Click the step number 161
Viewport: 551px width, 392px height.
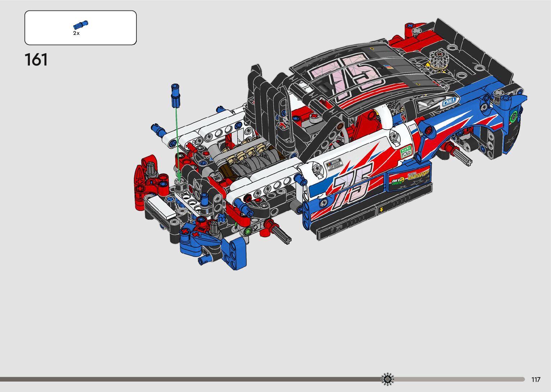(x=36, y=60)
